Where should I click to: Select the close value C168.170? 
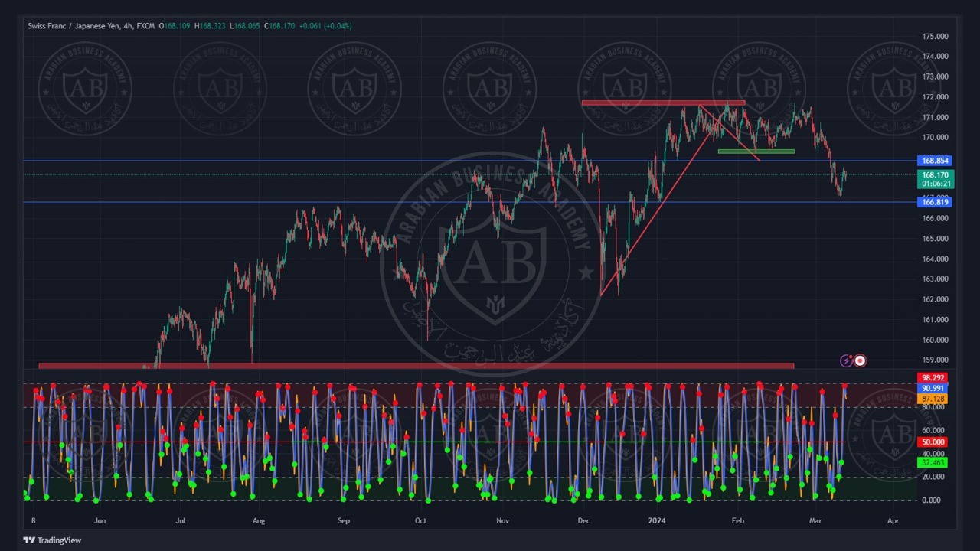(x=279, y=26)
